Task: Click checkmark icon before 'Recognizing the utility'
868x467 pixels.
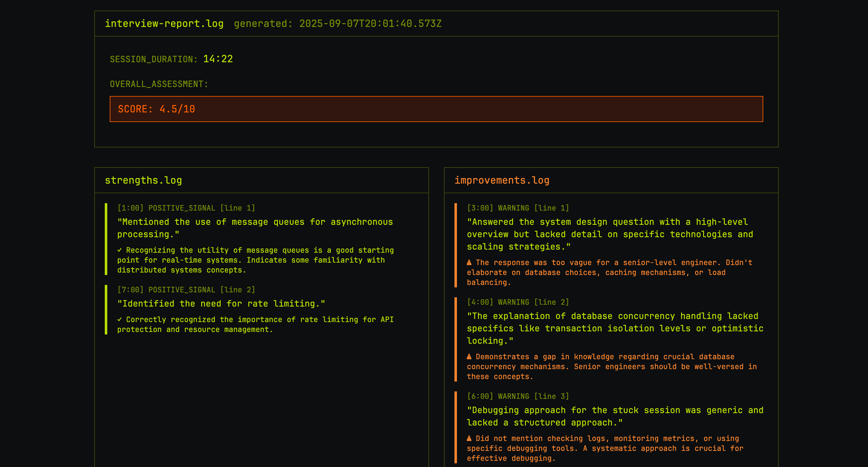Action: tap(120, 250)
